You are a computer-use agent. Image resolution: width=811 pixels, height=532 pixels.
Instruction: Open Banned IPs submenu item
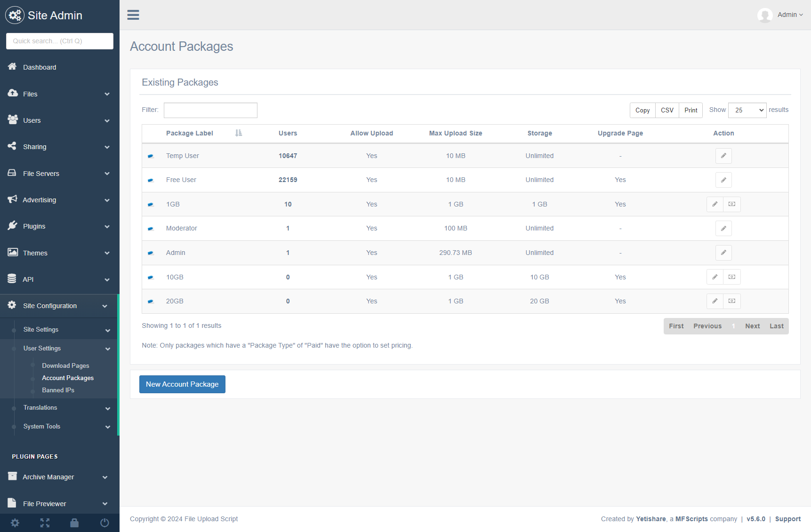pos(58,390)
